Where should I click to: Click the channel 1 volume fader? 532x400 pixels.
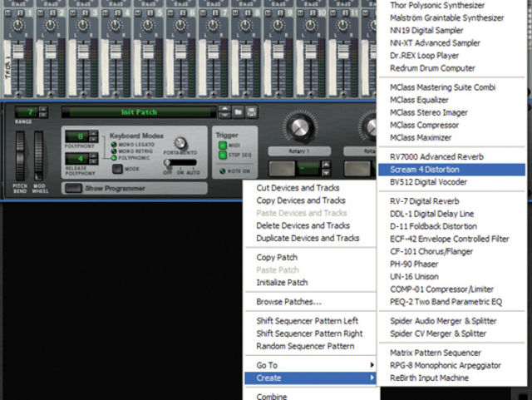pos(18,52)
